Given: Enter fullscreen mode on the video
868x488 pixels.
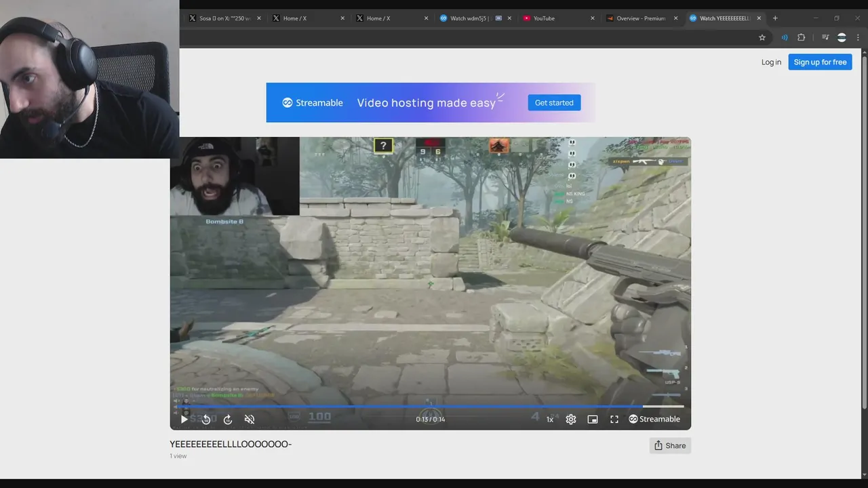Looking at the screenshot, I should pyautogui.click(x=614, y=420).
